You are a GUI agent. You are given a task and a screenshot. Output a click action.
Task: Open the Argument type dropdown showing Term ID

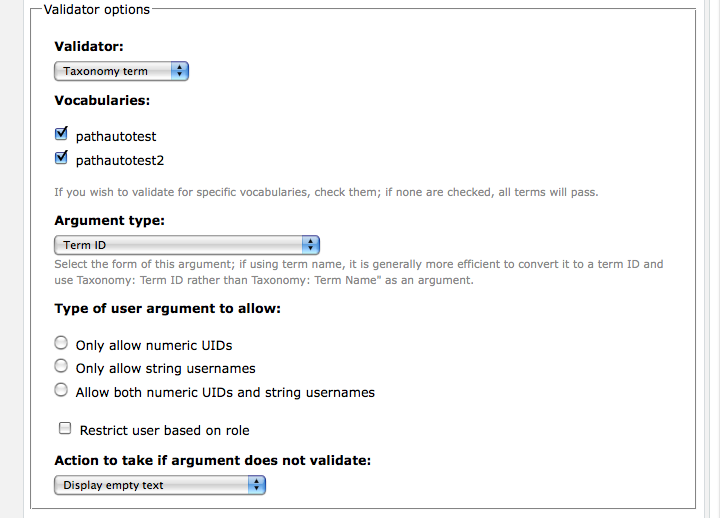tap(187, 245)
